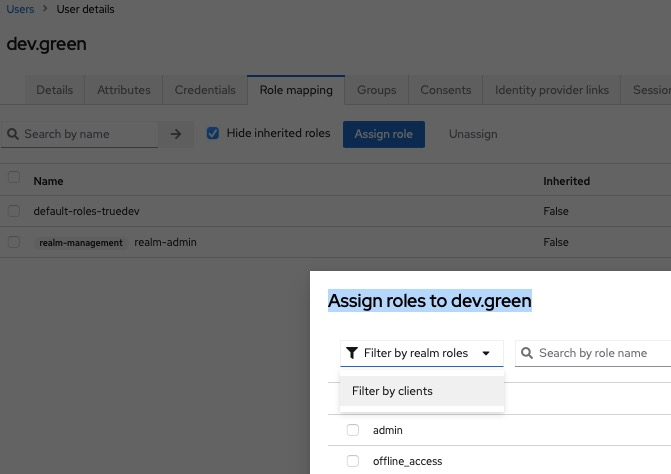Click the User details breadcrumb text

[86, 9]
